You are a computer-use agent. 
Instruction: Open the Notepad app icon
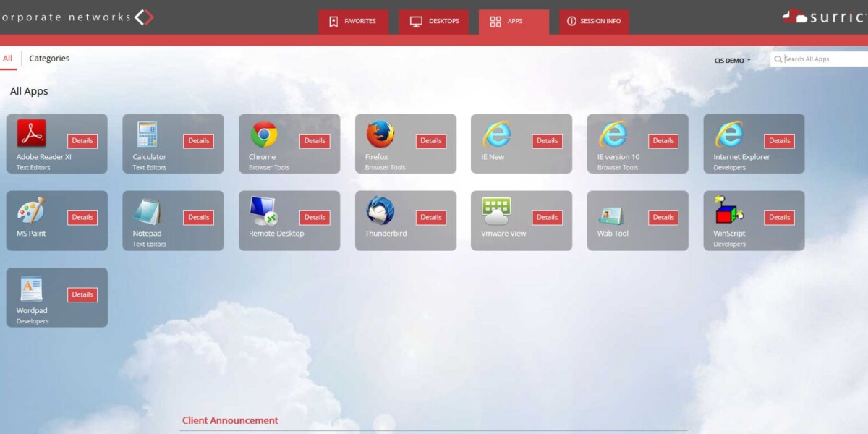pyautogui.click(x=147, y=211)
